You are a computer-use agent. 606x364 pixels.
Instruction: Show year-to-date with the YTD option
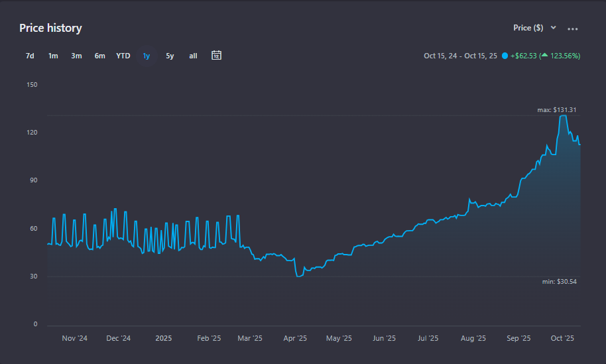click(123, 56)
